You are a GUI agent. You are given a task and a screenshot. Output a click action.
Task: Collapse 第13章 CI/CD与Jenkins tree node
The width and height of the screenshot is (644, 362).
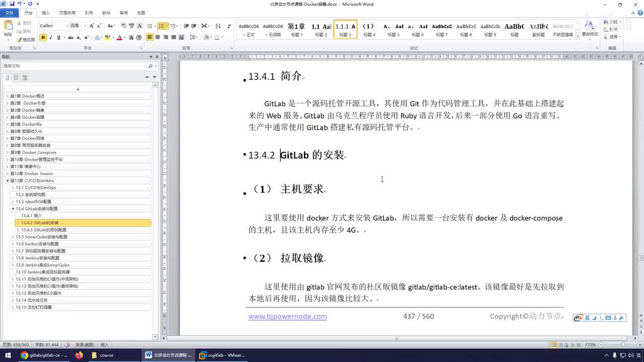(x=7, y=180)
